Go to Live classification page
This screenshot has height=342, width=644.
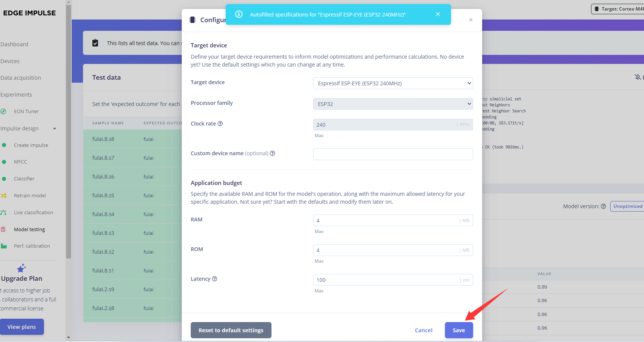[33, 212]
